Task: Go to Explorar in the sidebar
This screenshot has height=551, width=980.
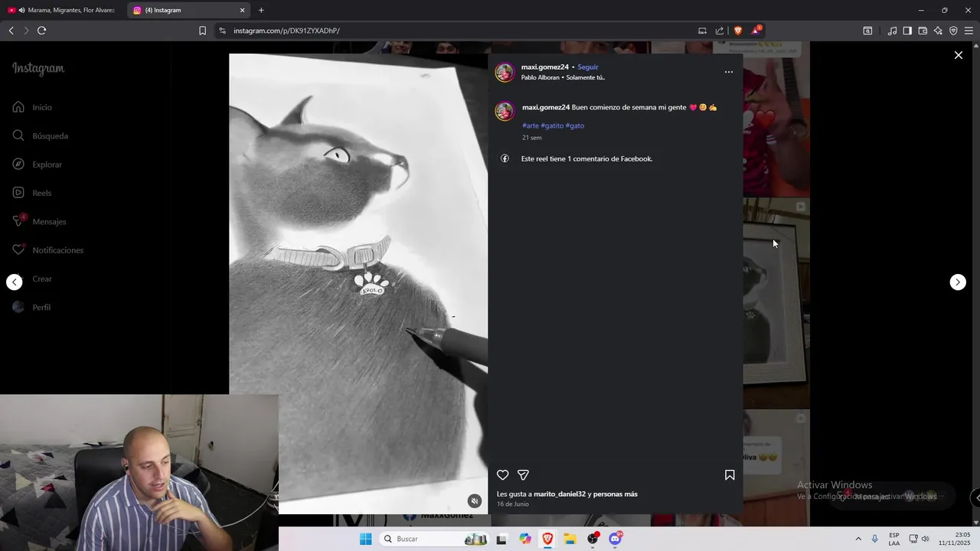Action: [37, 165]
